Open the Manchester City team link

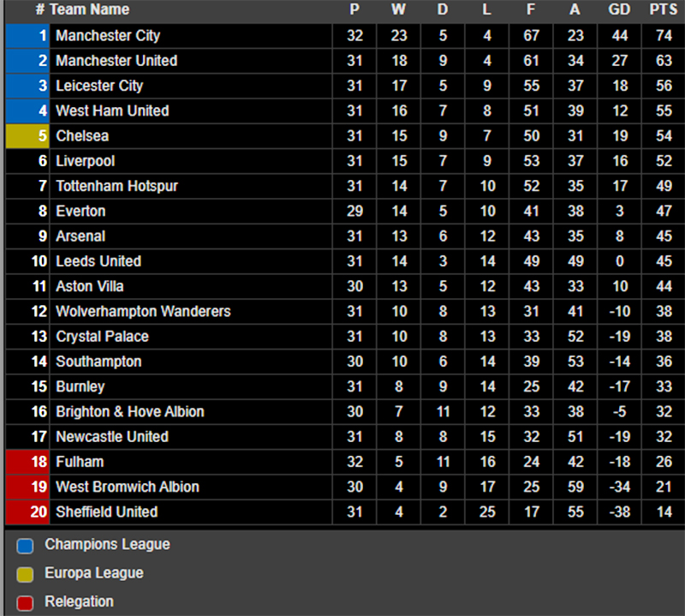[108, 36]
